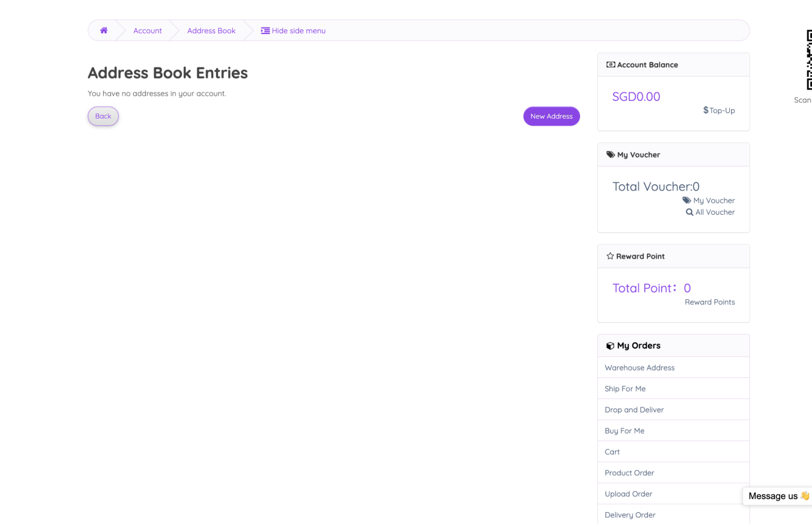Open Drop and Deliver menu item

coord(634,410)
